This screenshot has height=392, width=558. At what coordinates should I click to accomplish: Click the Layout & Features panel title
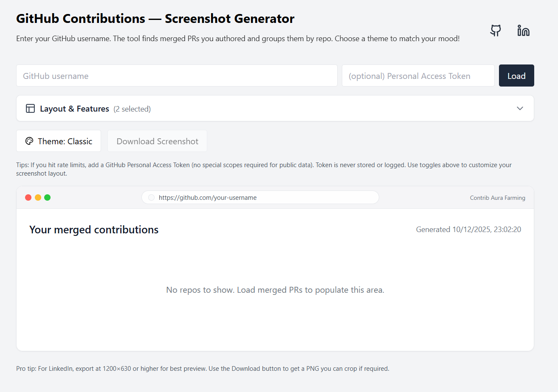pos(74,109)
